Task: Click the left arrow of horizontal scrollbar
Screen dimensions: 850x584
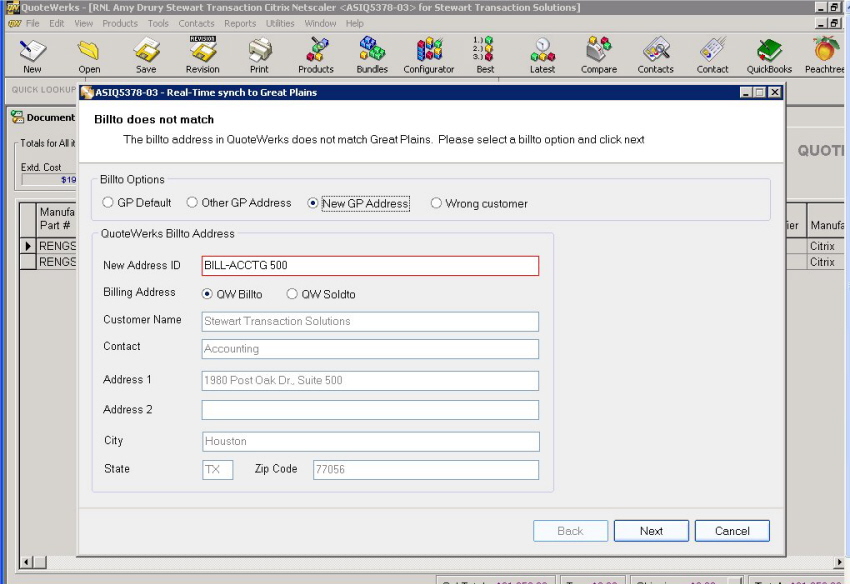Action: click(x=25, y=562)
